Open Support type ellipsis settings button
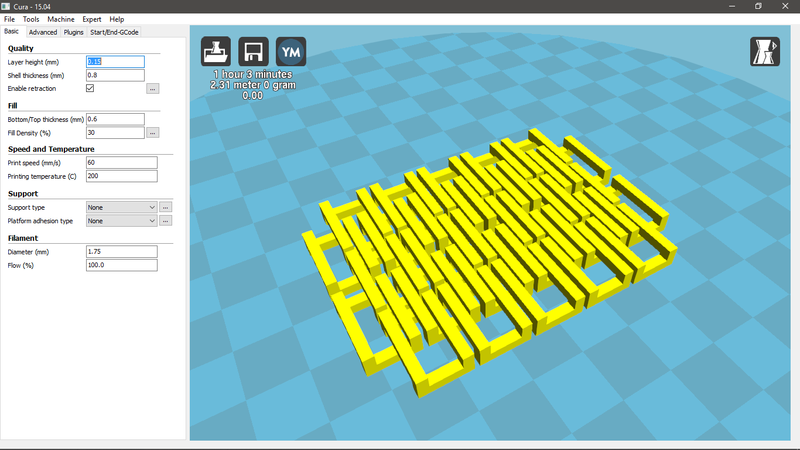The height and width of the screenshot is (450, 800). 165,207
